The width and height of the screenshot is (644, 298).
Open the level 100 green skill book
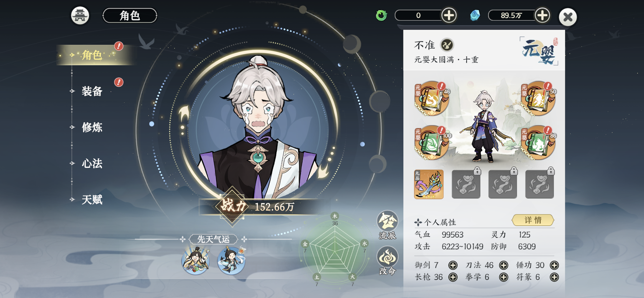click(x=432, y=143)
